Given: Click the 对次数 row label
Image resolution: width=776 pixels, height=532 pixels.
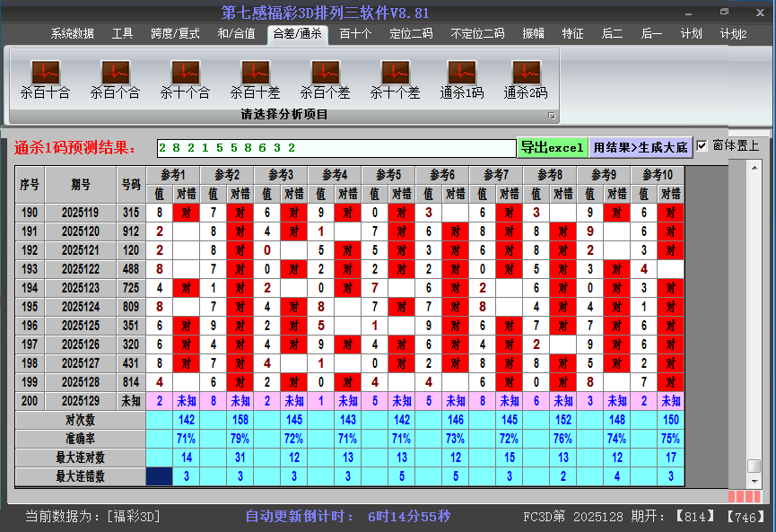Looking at the screenshot, I should tap(80, 420).
